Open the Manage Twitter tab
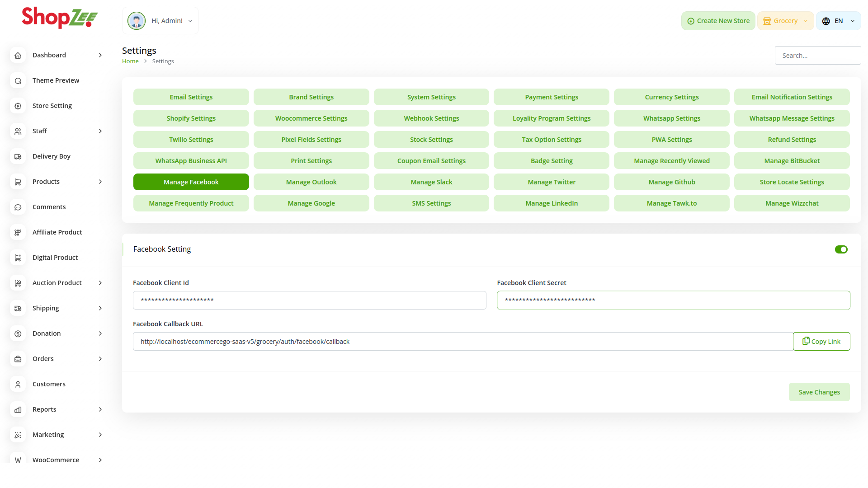The image size is (868, 488). [551, 182]
